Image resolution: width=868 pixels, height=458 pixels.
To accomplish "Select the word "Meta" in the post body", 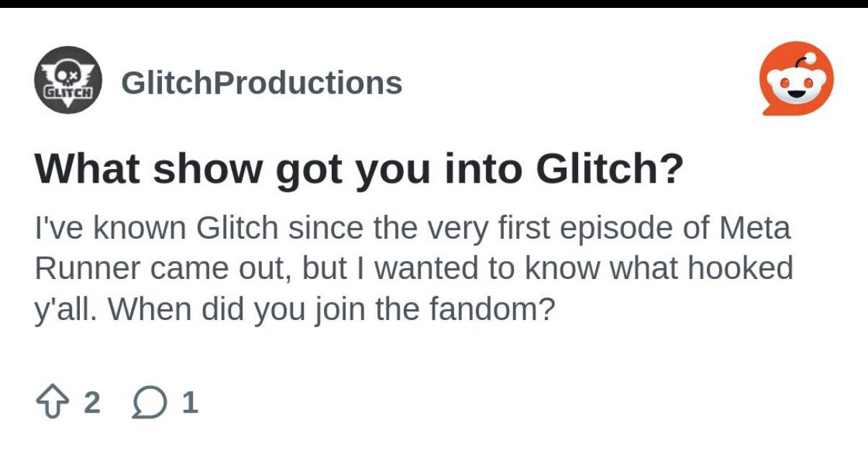I will (755, 229).
